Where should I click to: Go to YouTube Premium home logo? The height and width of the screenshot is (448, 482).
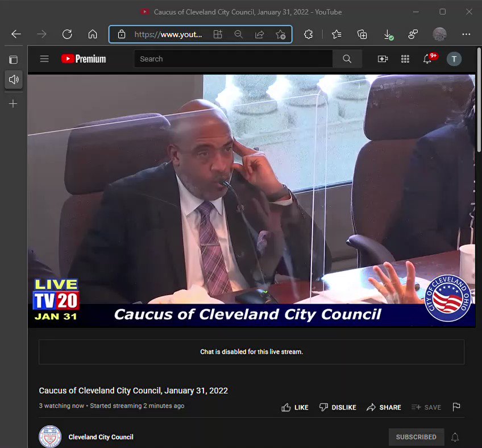click(84, 59)
